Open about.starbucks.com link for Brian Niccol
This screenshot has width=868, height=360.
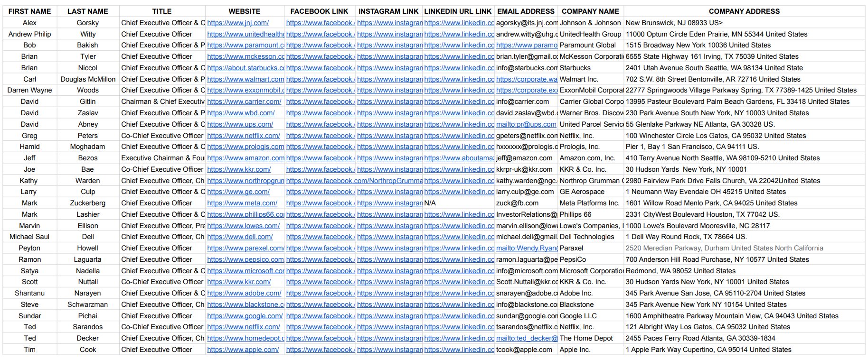coord(245,68)
